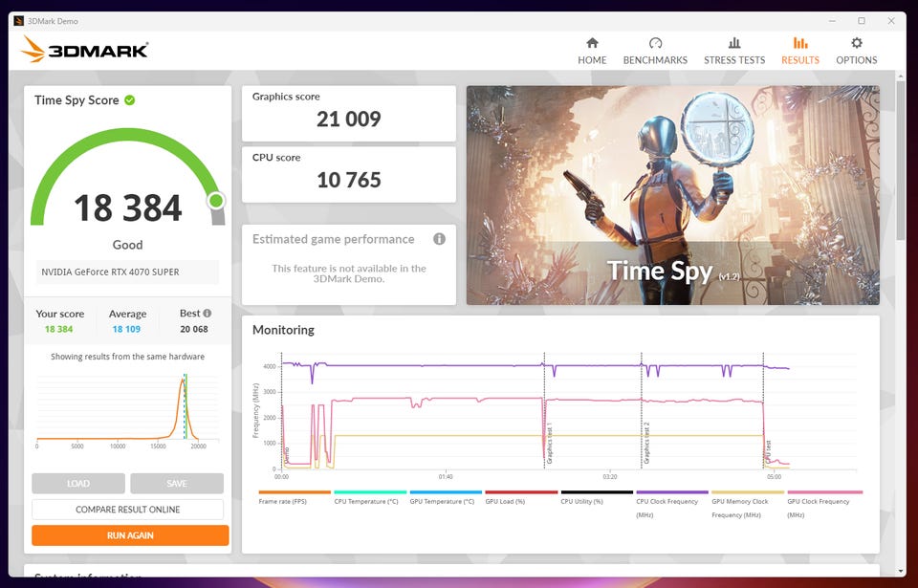This screenshot has width=918, height=588.
Task: Click the Monitoring heading
Action: click(283, 330)
